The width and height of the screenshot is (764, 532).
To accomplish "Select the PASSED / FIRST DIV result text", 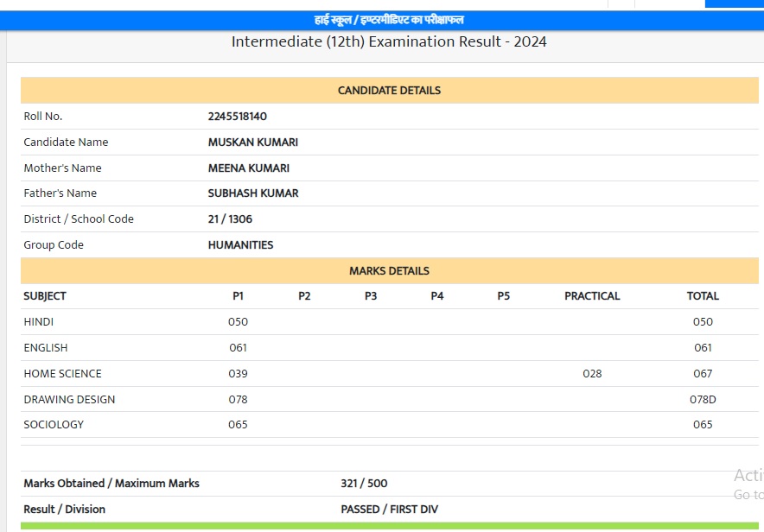I will 389,510.
